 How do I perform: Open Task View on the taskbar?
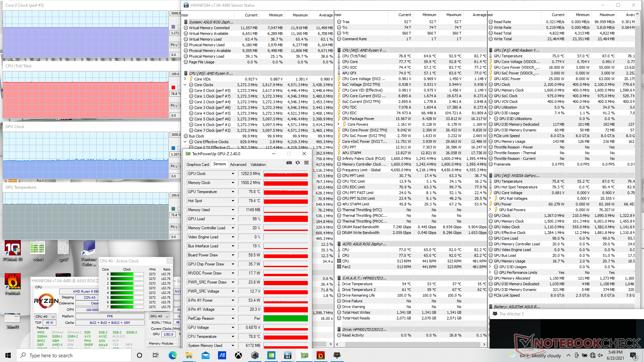(x=156, y=355)
